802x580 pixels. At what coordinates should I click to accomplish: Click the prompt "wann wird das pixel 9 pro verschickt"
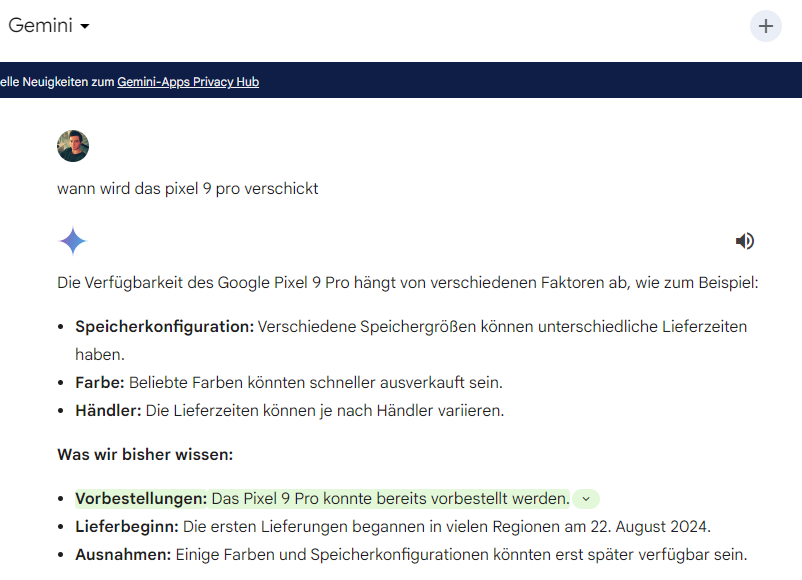[x=188, y=188]
